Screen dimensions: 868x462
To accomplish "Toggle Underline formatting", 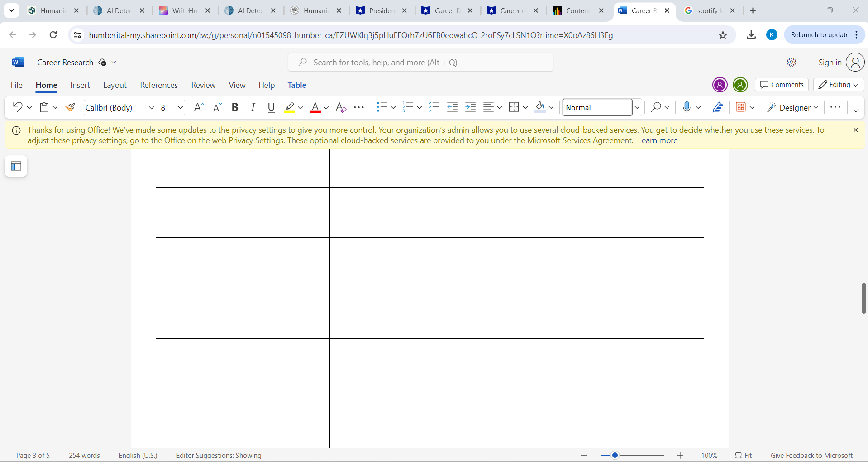I will pos(271,107).
